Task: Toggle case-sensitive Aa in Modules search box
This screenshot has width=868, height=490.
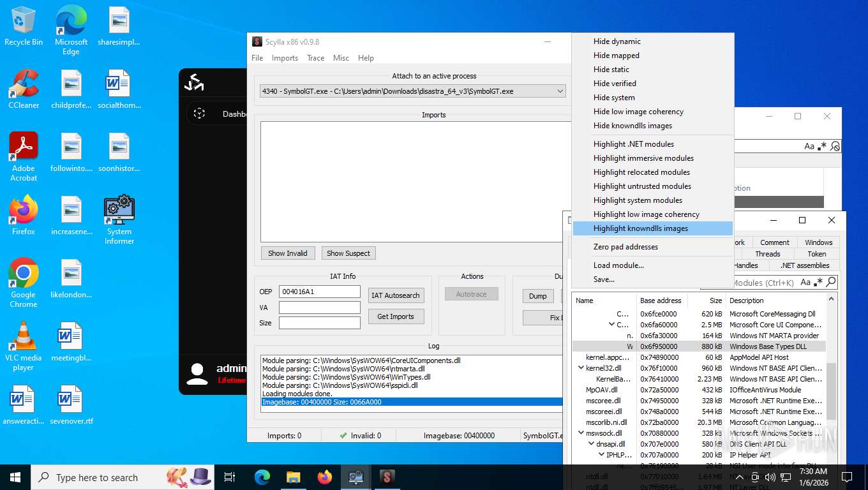Action: tap(806, 282)
